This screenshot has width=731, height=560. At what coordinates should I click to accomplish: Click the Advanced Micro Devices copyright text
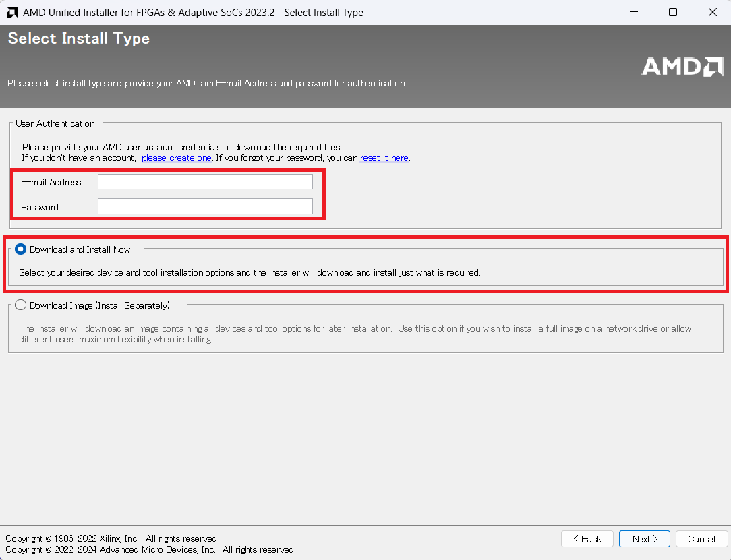[x=150, y=550]
